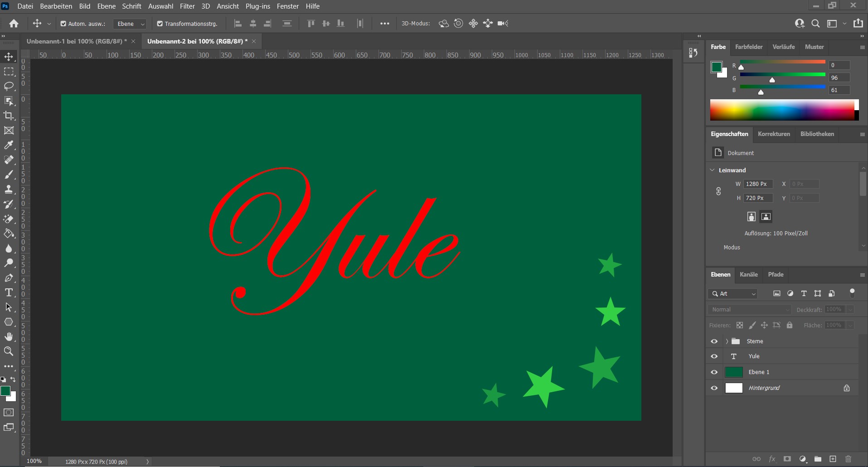Hide the Yule text layer
868x467 pixels.
(x=714, y=356)
